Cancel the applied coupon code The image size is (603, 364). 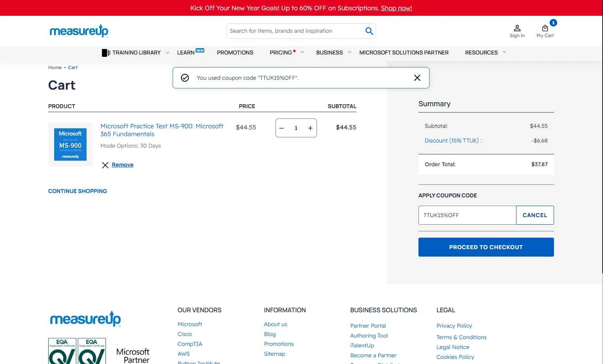click(x=535, y=215)
